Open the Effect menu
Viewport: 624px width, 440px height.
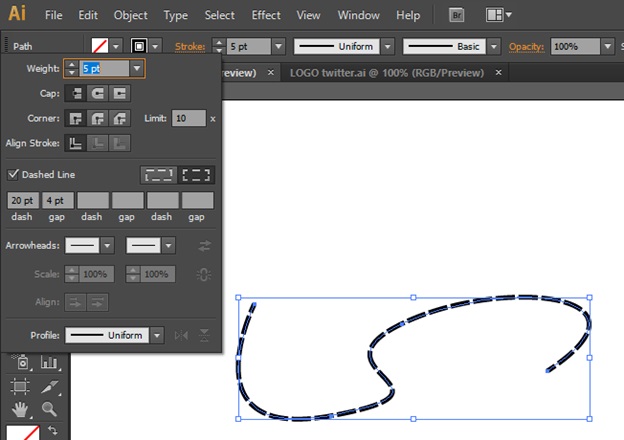pyautogui.click(x=266, y=16)
